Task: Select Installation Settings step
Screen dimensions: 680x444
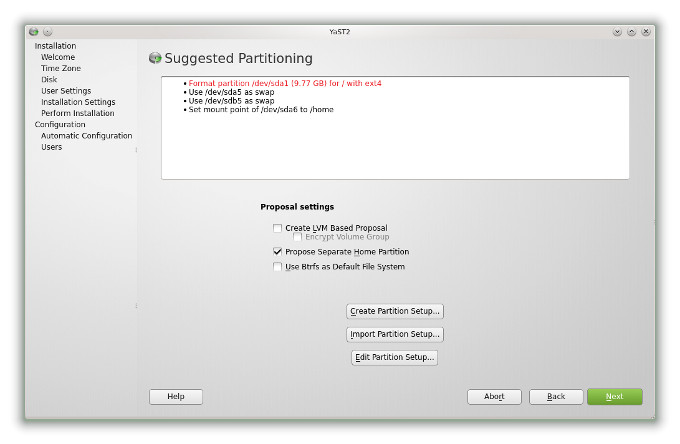Action: click(78, 102)
